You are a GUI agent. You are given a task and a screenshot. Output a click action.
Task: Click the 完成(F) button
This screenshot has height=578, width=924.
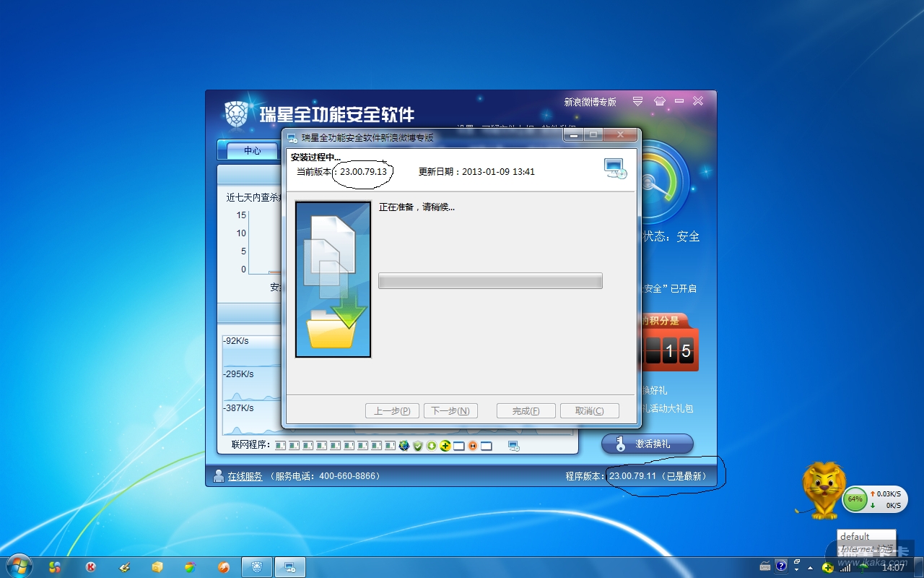pos(526,411)
